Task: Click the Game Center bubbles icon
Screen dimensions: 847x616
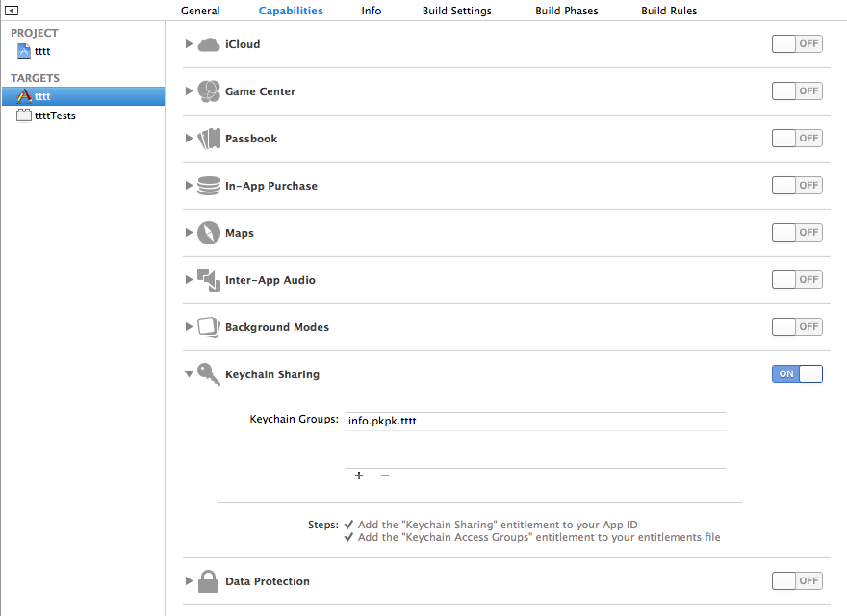Action: point(209,91)
